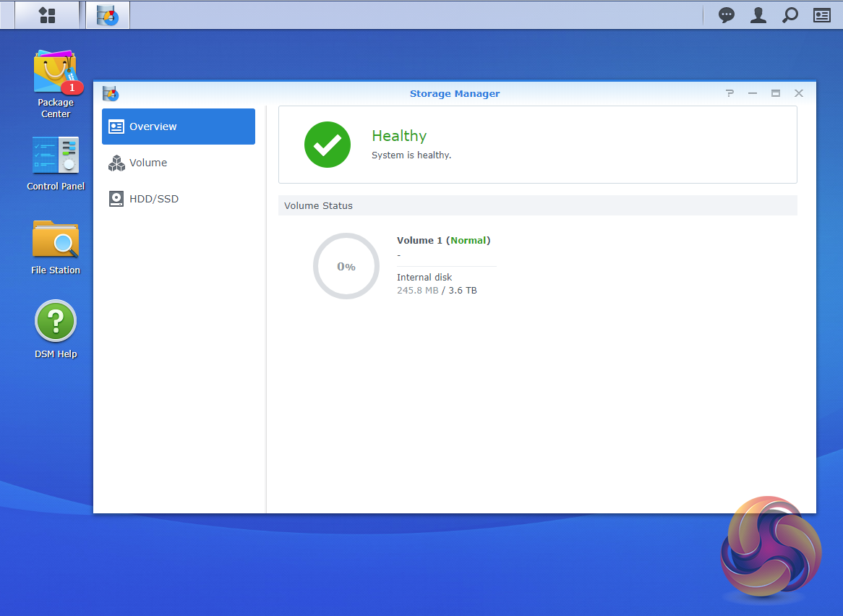Click the Healthy status heading
Viewport: 843px width, 616px height.
(399, 135)
